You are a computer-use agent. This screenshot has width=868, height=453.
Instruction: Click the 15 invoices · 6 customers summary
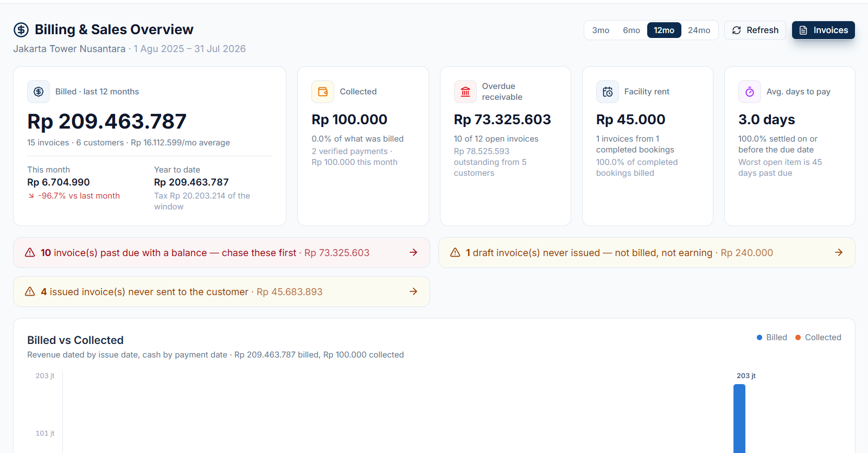pyautogui.click(x=129, y=143)
